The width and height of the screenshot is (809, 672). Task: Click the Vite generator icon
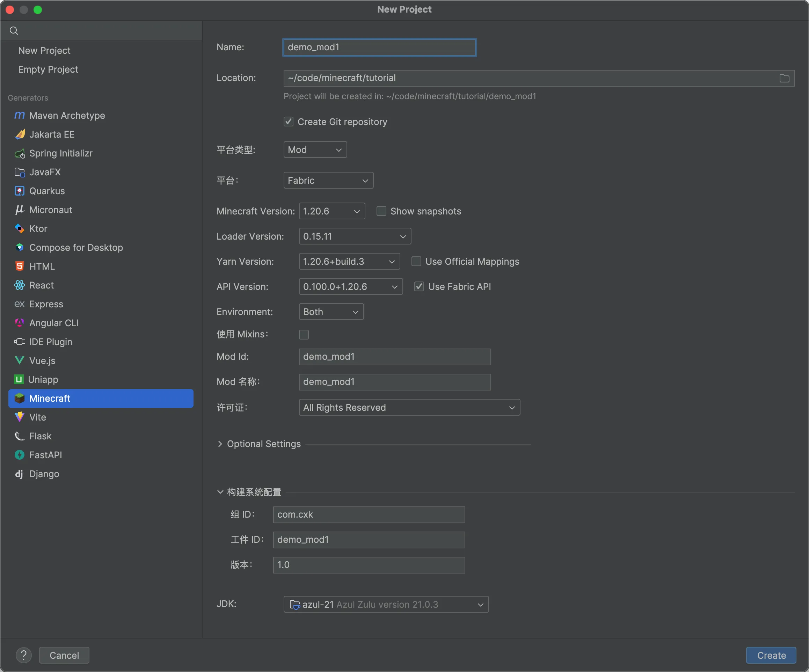19,417
